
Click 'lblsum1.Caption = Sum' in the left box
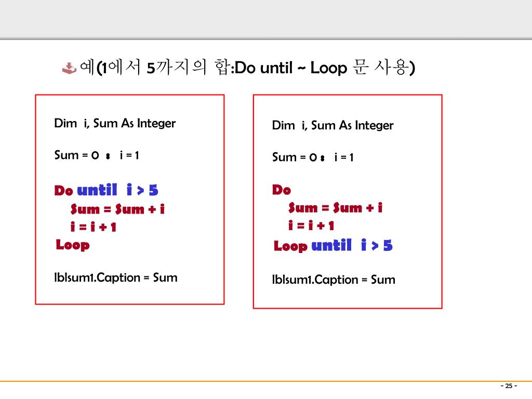pos(116,277)
